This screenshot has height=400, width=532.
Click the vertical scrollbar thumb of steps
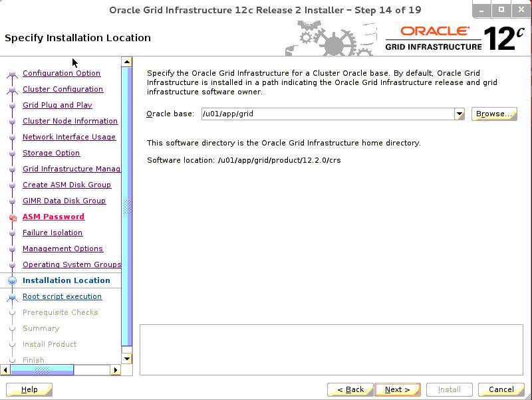point(127,207)
